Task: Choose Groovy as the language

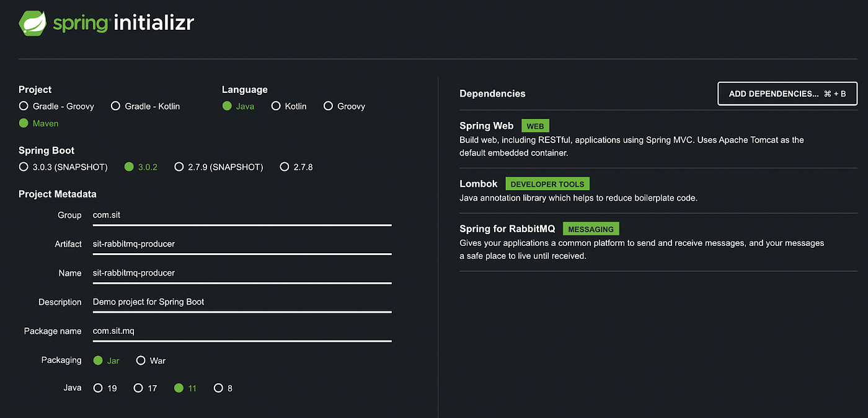Action: pyautogui.click(x=344, y=106)
